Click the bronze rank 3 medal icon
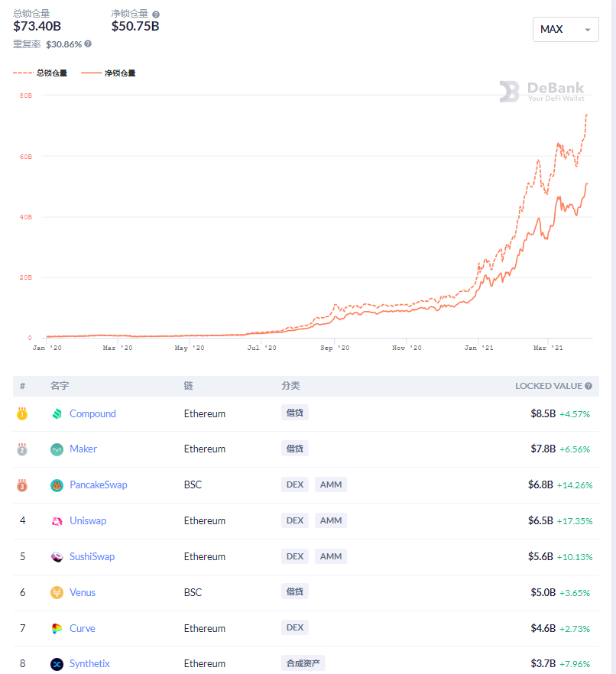 22,485
